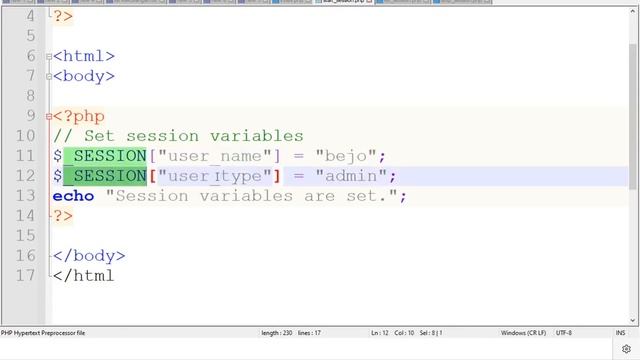The height and width of the screenshot is (360, 640).
Task: Click line number 8 in the margin
Action: click(31, 96)
